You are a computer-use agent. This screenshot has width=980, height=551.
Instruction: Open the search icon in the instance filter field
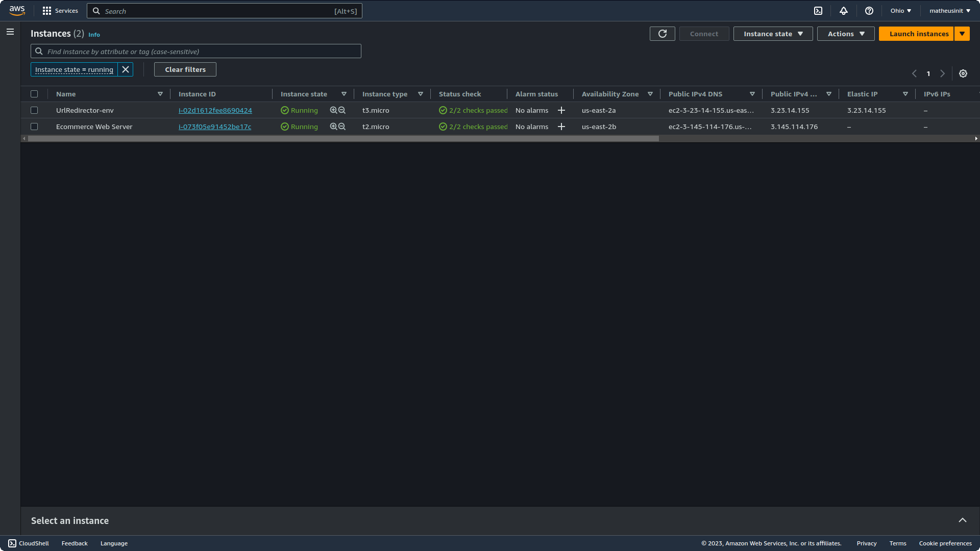[39, 51]
